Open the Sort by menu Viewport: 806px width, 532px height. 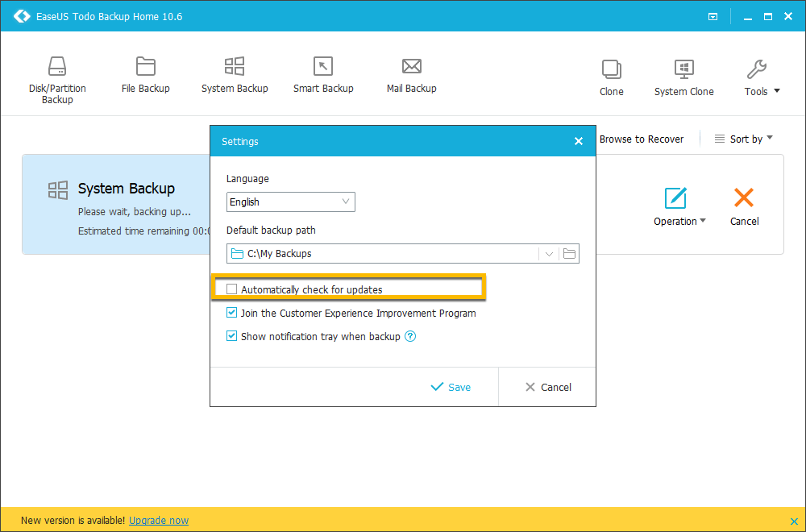click(x=743, y=139)
